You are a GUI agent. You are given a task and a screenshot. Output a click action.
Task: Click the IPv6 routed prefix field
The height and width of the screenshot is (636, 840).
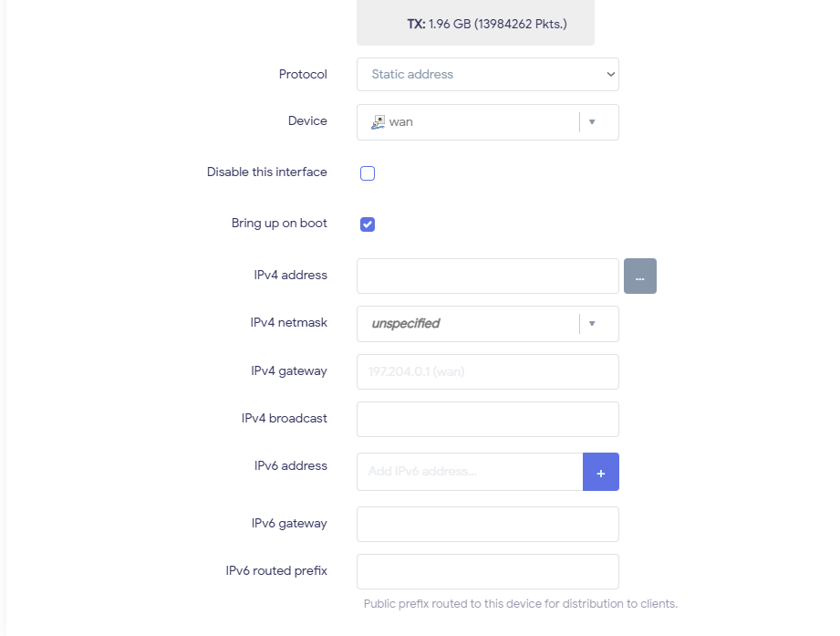coord(487,572)
